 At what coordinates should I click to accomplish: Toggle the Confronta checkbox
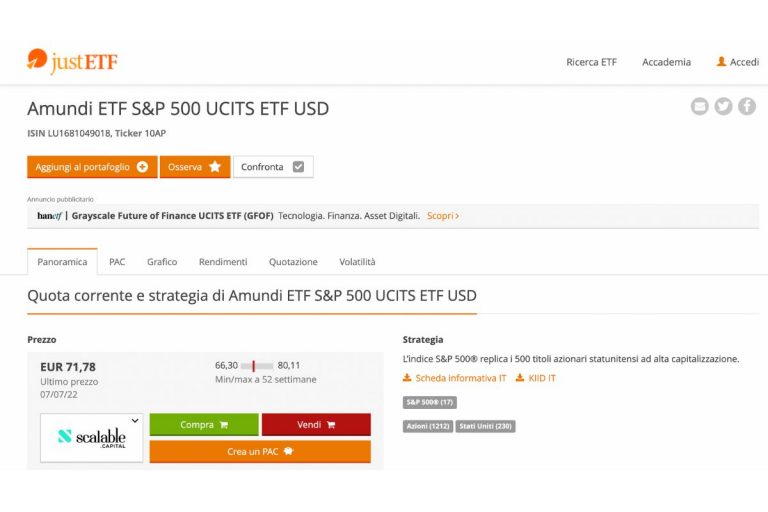pos(298,167)
